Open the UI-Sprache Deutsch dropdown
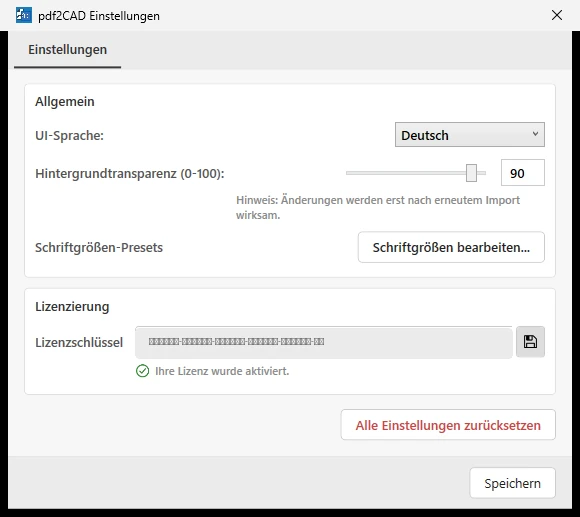This screenshot has width=580, height=517. click(469, 135)
